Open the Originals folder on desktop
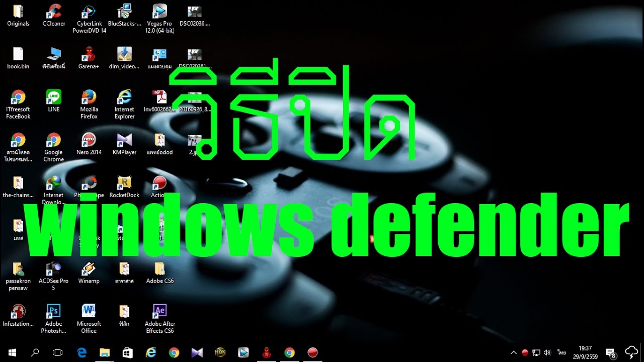 pos(18,15)
